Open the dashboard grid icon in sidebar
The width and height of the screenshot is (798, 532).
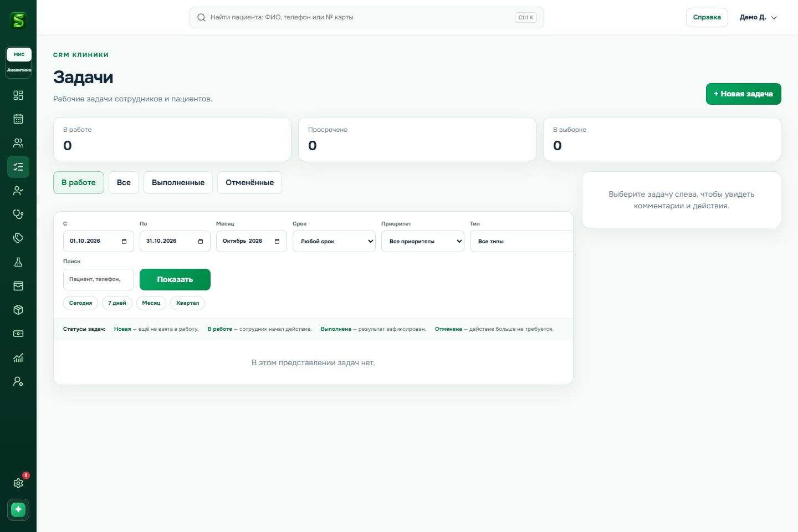pyautogui.click(x=18, y=95)
